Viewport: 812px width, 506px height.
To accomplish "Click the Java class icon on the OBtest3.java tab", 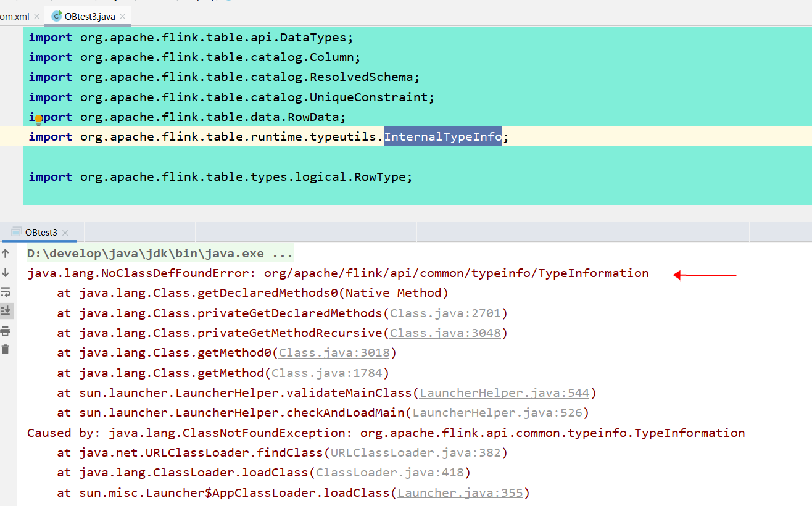I will point(57,16).
